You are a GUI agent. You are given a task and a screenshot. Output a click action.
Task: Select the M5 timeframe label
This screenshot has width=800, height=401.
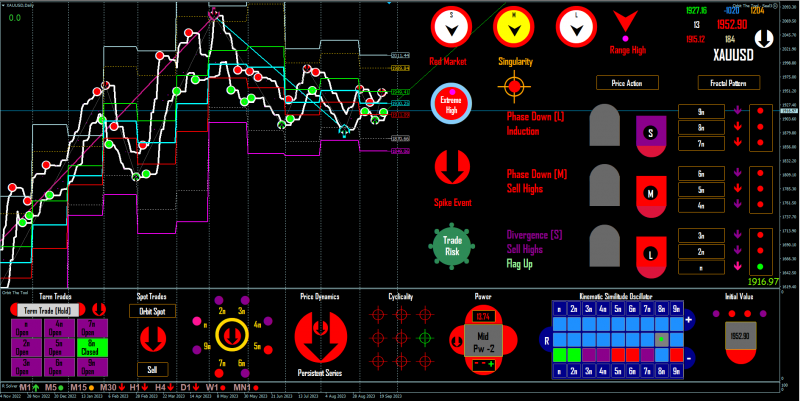tap(51, 388)
